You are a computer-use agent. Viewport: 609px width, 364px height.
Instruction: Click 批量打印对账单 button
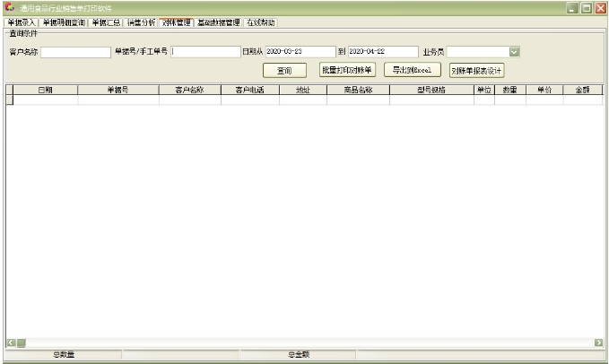click(x=347, y=70)
